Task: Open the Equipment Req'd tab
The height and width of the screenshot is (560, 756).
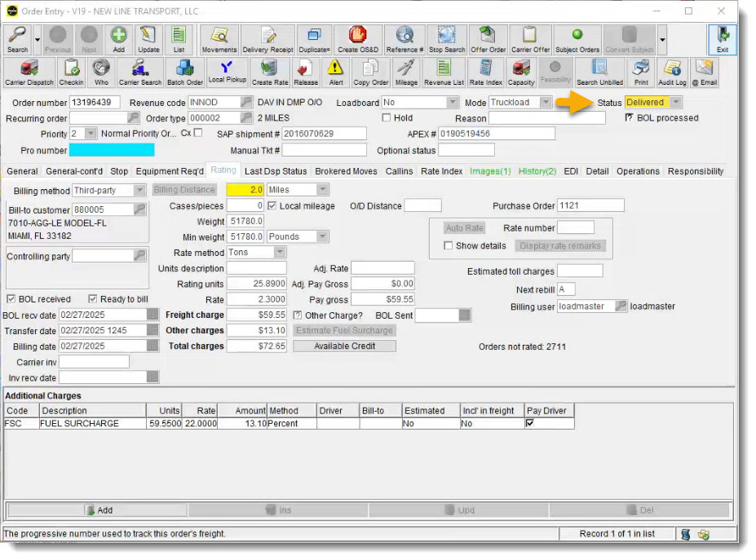Action: point(170,171)
